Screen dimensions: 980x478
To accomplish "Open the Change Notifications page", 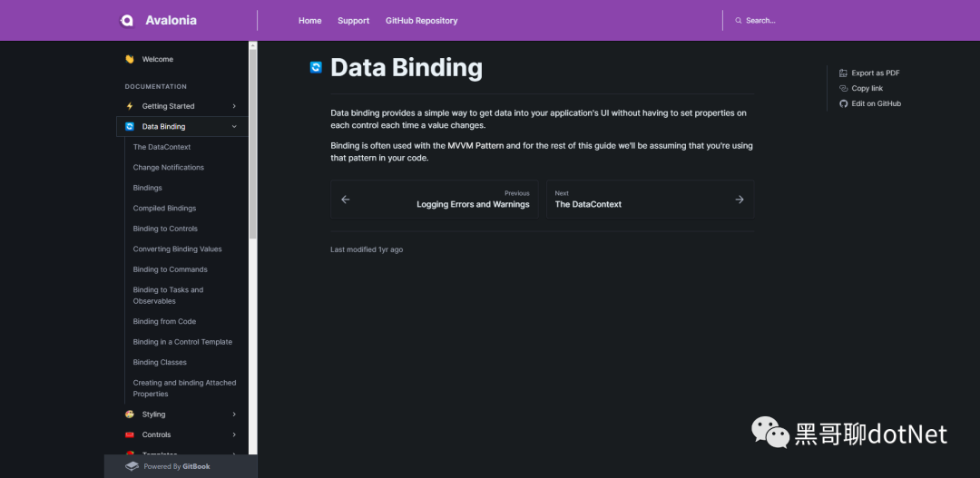I will pyautogui.click(x=169, y=168).
